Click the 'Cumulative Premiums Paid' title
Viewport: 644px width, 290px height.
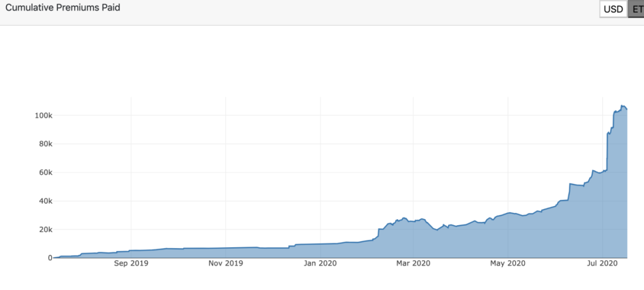tap(63, 8)
